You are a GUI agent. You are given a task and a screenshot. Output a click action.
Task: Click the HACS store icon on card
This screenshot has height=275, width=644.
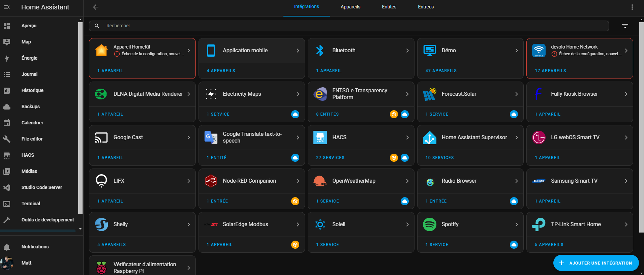320,137
